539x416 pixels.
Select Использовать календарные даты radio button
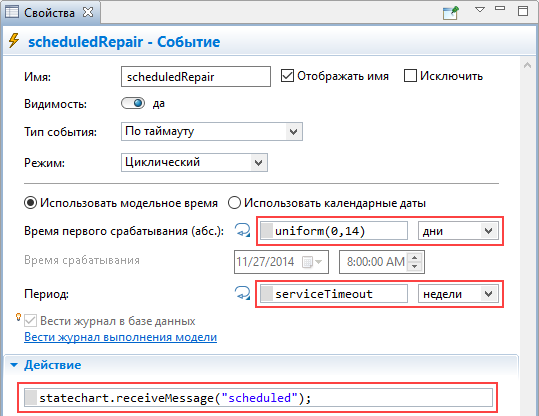point(234,203)
